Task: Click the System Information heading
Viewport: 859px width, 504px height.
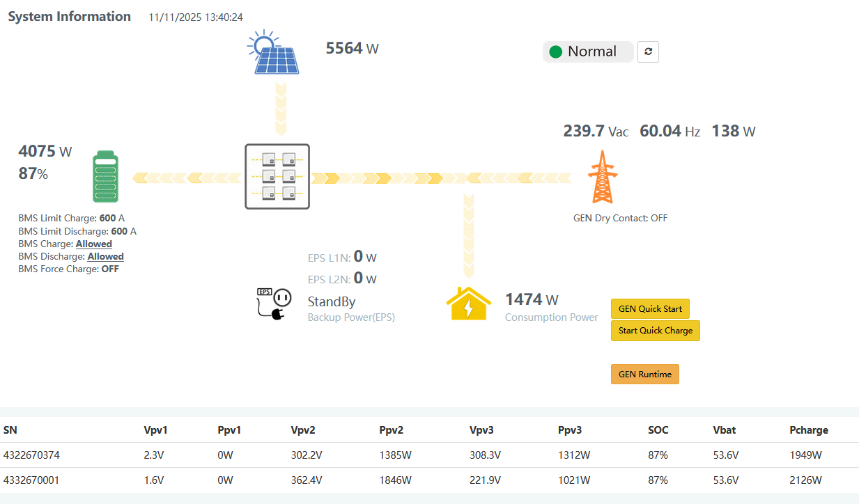Action: [69, 17]
